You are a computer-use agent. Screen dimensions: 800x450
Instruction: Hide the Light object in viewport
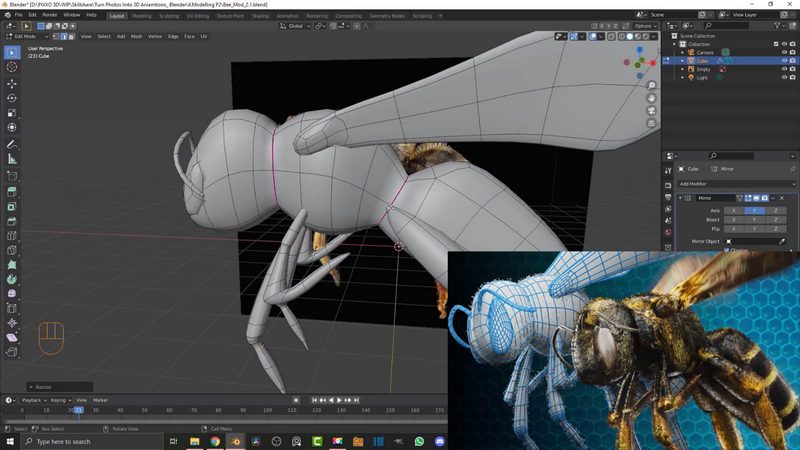784,77
